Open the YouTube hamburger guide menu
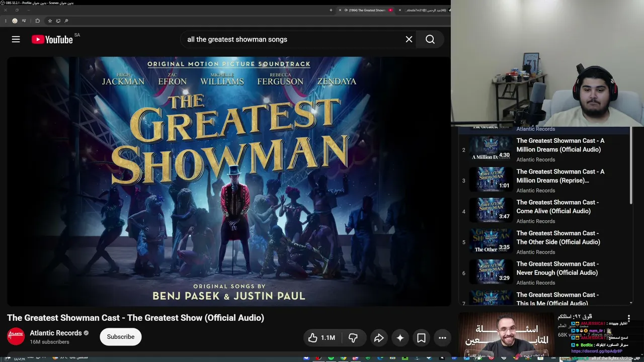The height and width of the screenshot is (362, 644). (16, 39)
